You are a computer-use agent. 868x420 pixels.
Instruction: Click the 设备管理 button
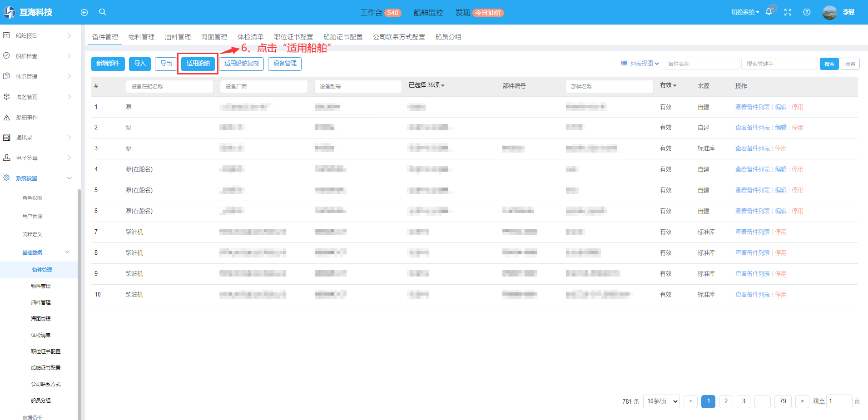coord(285,64)
